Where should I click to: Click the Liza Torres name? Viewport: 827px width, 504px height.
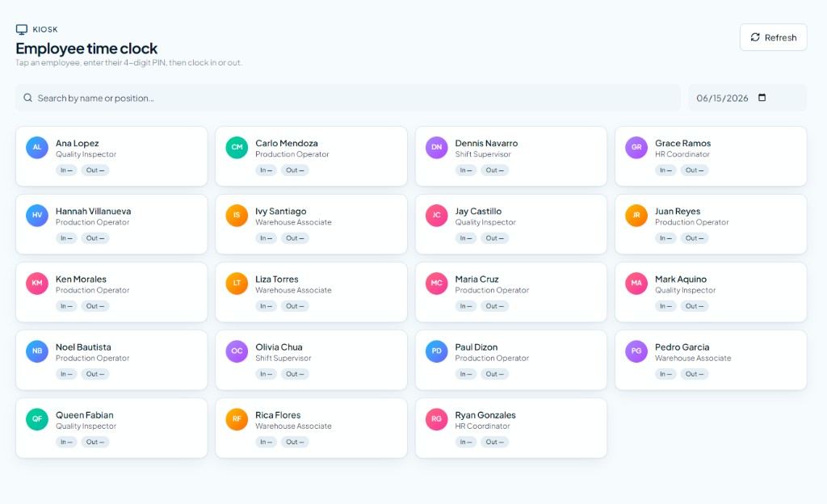(x=277, y=279)
